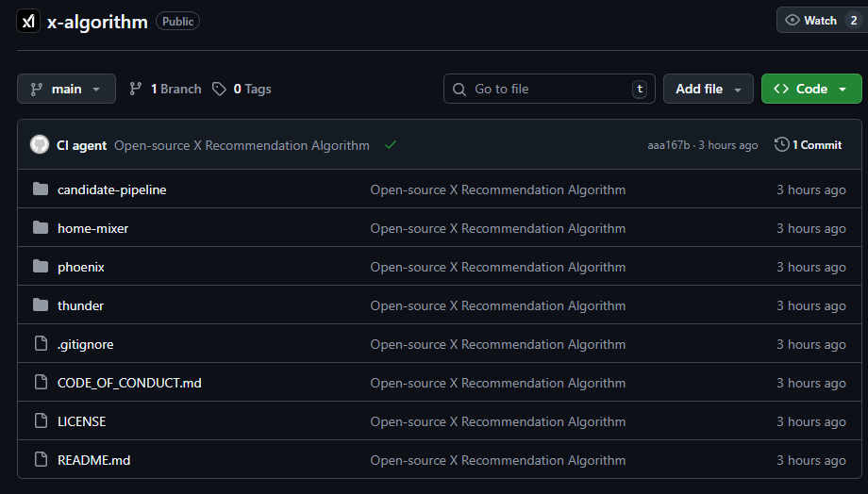Screen dimensions: 868x494
Task: Click the green checkmark commit status icon
Action: [x=391, y=145]
